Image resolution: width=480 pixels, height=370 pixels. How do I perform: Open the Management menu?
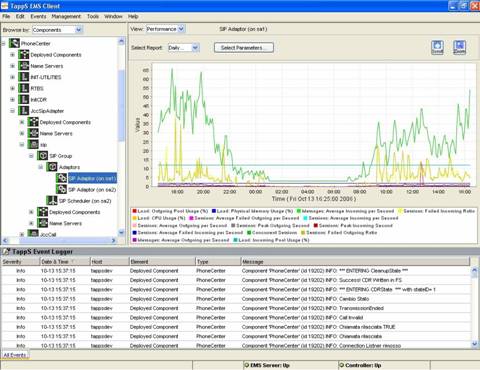pyautogui.click(x=66, y=16)
